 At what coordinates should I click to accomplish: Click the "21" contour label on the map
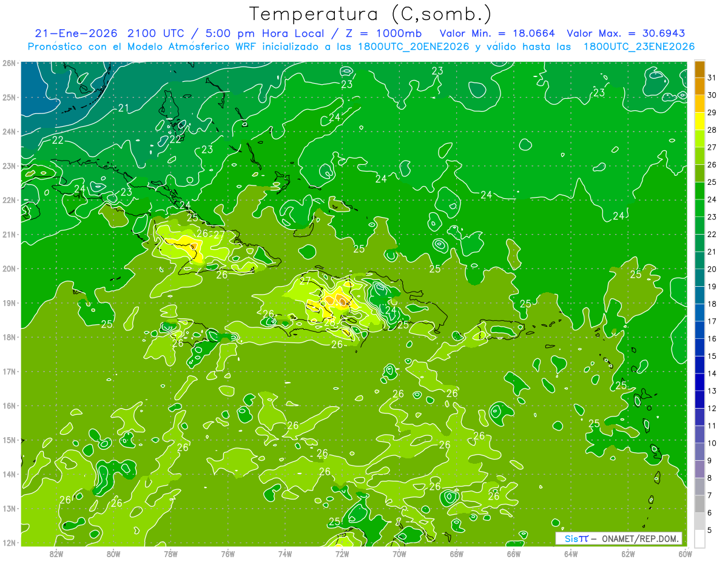point(123,108)
